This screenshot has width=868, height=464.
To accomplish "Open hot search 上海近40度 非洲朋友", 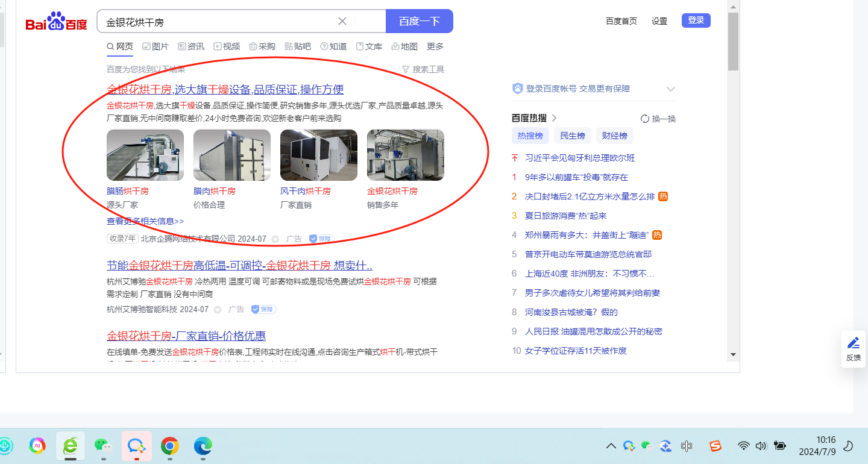I will point(590,274).
